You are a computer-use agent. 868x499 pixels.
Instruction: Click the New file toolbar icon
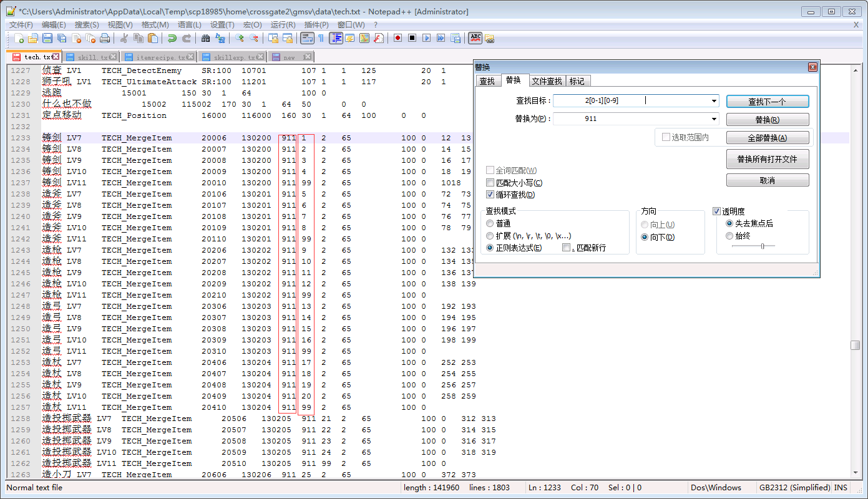pos(19,39)
